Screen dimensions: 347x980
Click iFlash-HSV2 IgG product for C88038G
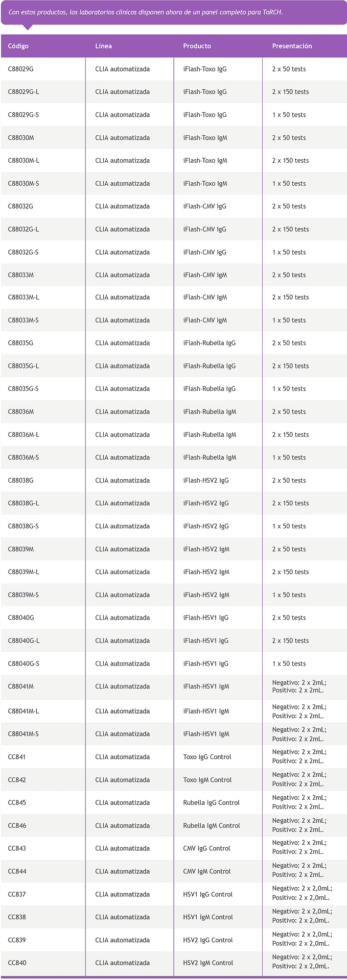(206, 480)
